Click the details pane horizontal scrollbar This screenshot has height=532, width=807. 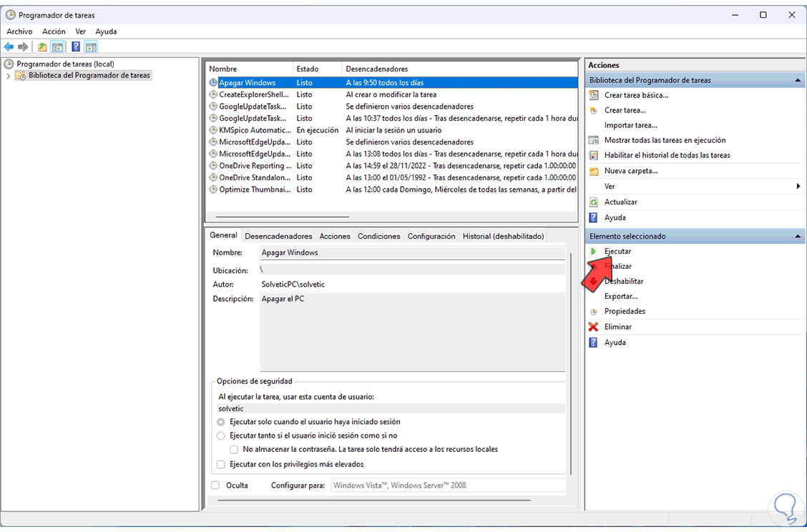(374, 500)
